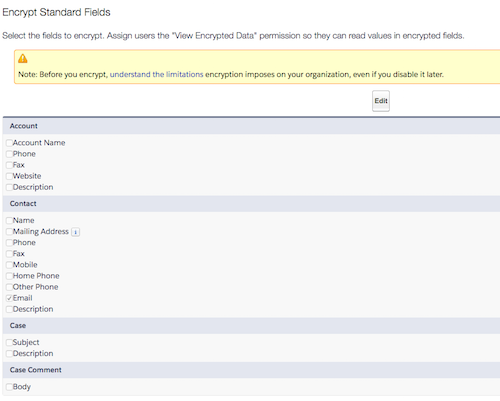Screen dimensions: 500x401
Task: Select the Home Phone checkbox
Action: [9, 276]
